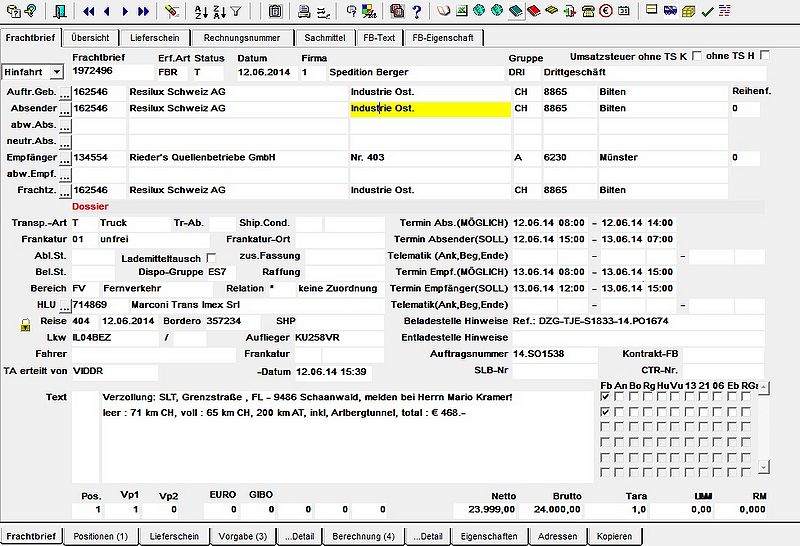Click the padlock icon beside Reise
This screenshot has height=546, width=800.
(25, 325)
